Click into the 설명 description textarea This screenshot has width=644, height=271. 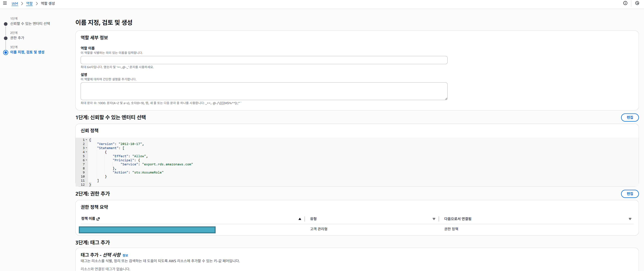pyautogui.click(x=264, y=91)
